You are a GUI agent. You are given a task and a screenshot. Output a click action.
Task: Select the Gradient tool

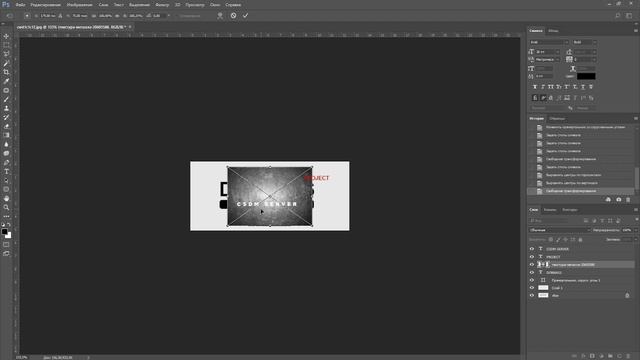click(x=6, y=135)
